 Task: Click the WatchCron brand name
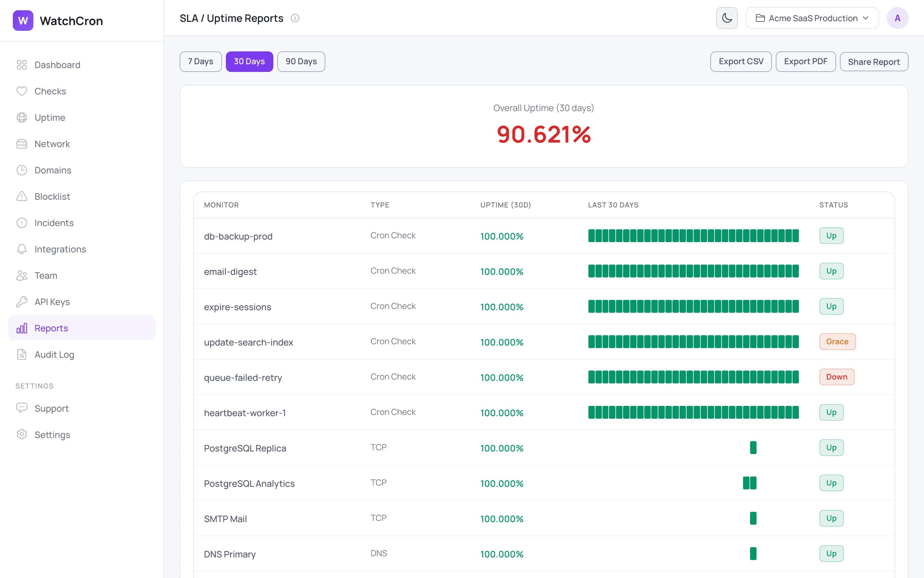72,21
